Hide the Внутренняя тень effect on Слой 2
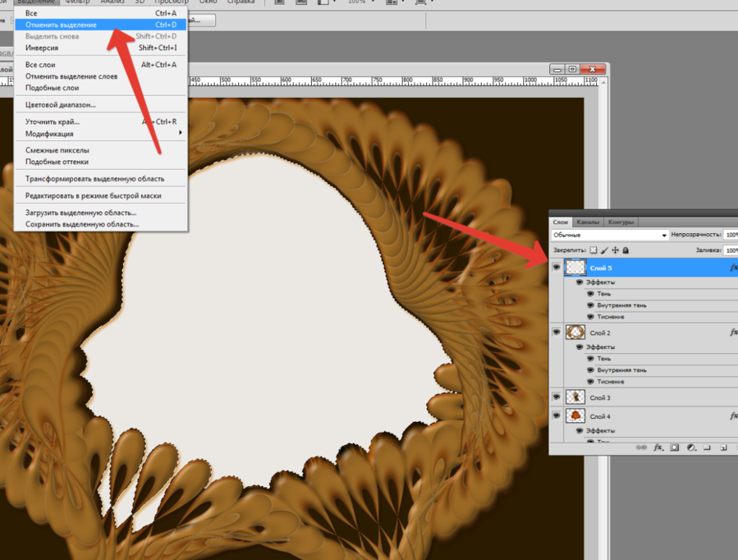Image resolution: width=738 pixels, height=560 pixels. pyautogui.click(x=590, y=370)
